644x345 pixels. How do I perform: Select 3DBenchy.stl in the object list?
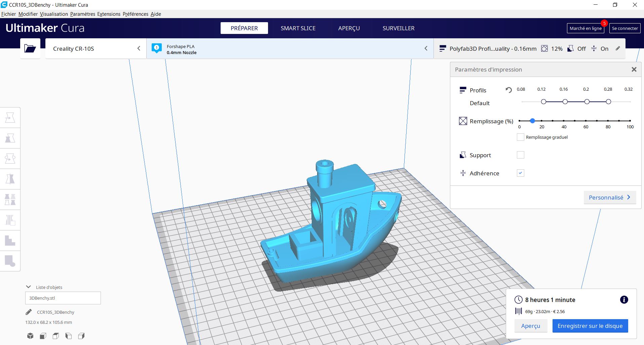(x=63, y=298)
